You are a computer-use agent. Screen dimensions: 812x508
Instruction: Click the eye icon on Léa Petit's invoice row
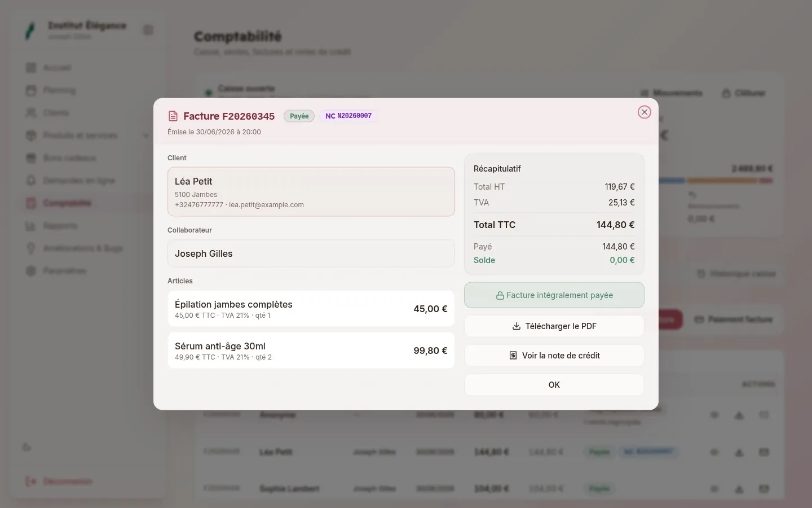coord(714,452)
